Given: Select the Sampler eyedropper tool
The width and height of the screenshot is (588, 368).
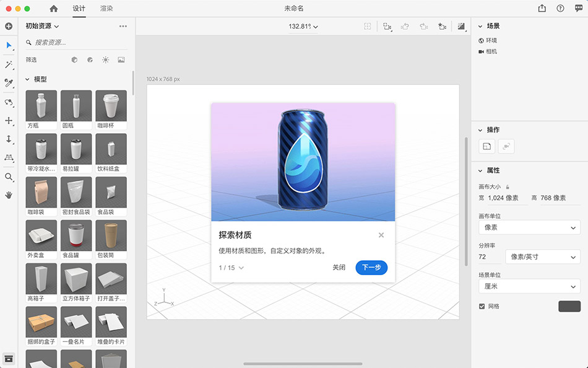Looking at the screenshot, I should click(9, 83).
